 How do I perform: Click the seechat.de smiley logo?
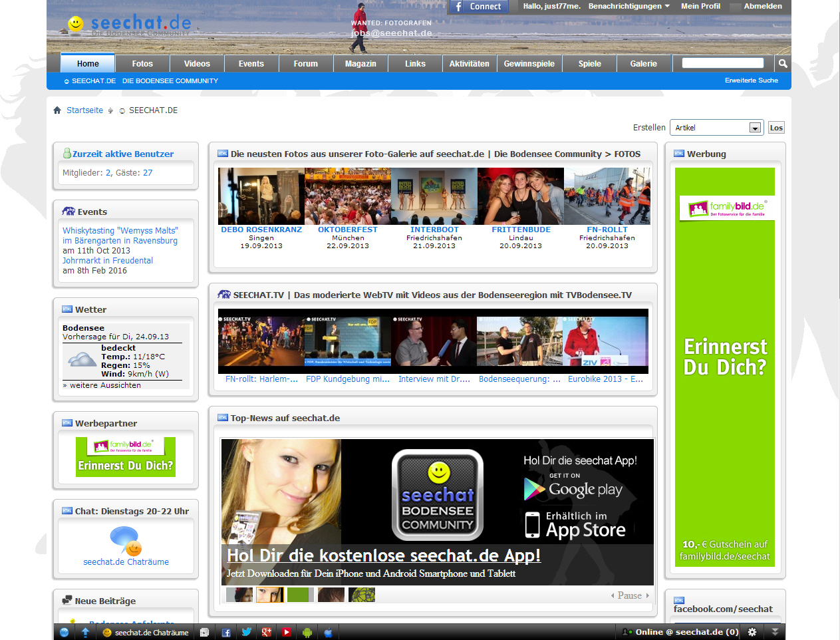point(76,24)
